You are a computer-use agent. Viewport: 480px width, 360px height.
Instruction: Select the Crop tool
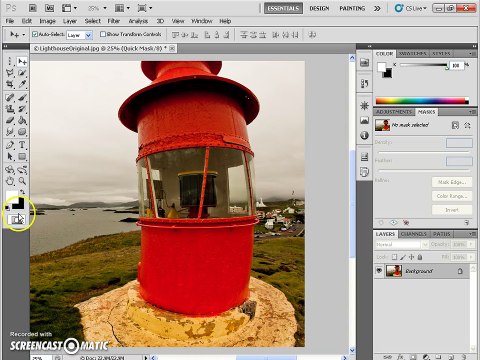10,84
